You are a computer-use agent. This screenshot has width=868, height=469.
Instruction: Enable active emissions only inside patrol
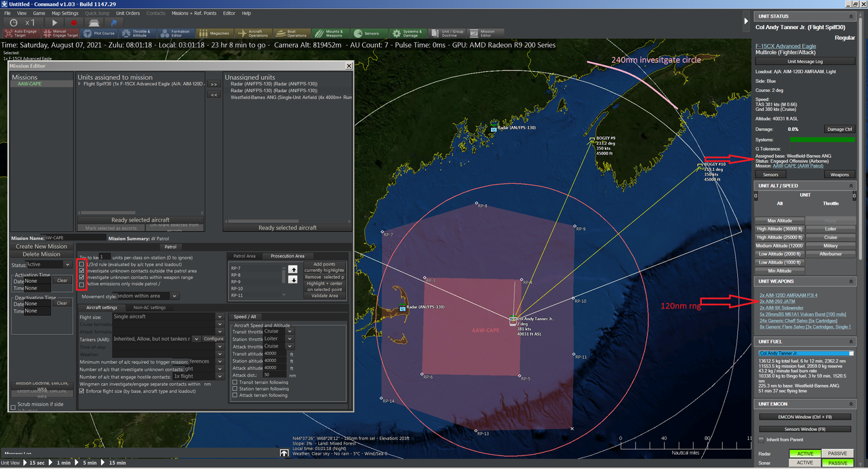tap(83, 284)
